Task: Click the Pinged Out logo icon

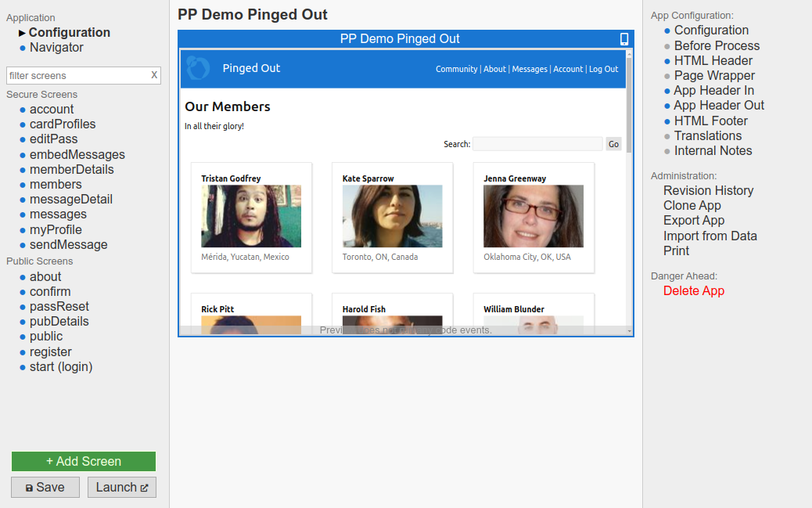Action: click(x=198, y=68)
